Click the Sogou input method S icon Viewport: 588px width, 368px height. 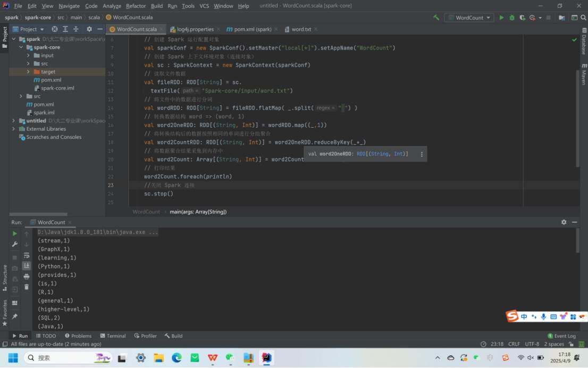(512, 316)
